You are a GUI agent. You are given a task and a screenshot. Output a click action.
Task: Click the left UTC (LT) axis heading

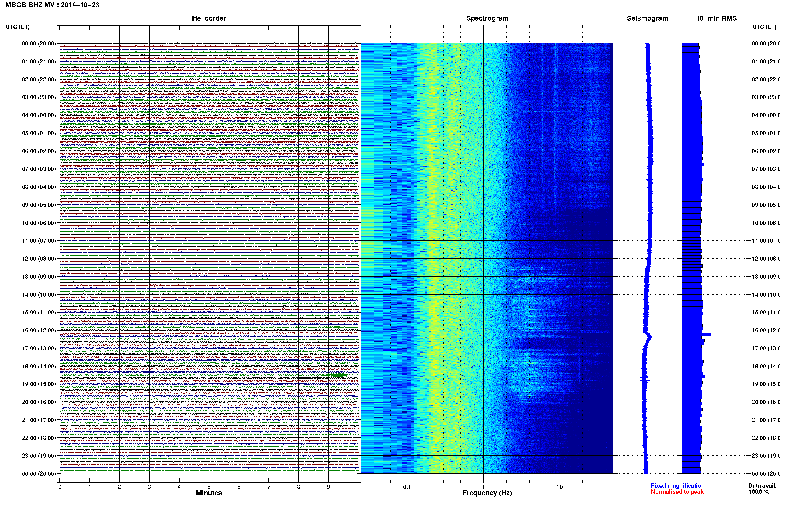17,27
